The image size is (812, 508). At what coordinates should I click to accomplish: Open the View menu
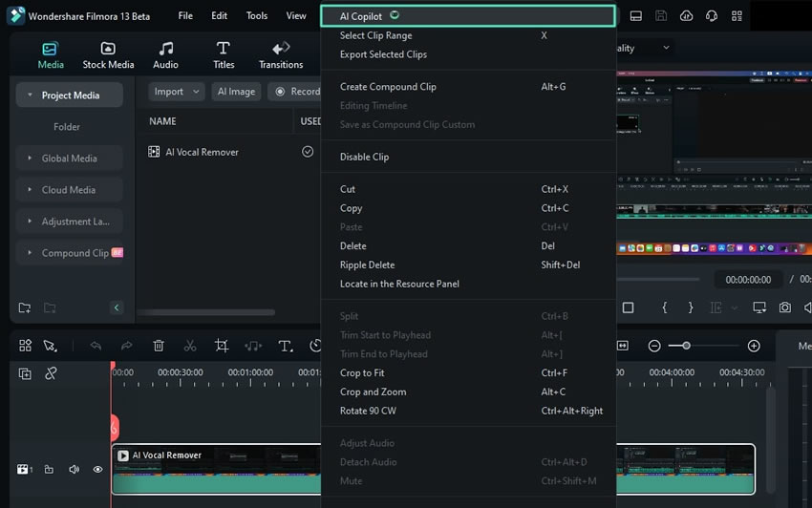(296, 16)
